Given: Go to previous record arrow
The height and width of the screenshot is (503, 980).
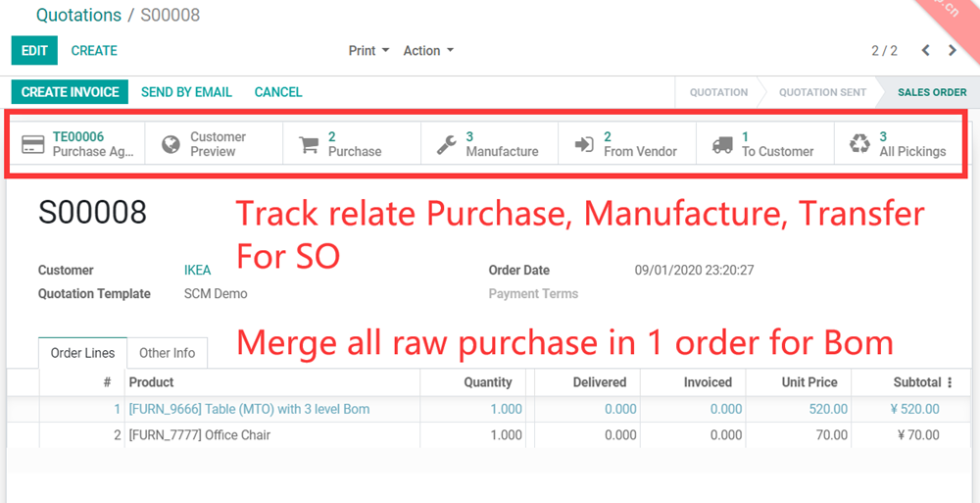Looking at the screenshot, I should click(x=925, y=51).
